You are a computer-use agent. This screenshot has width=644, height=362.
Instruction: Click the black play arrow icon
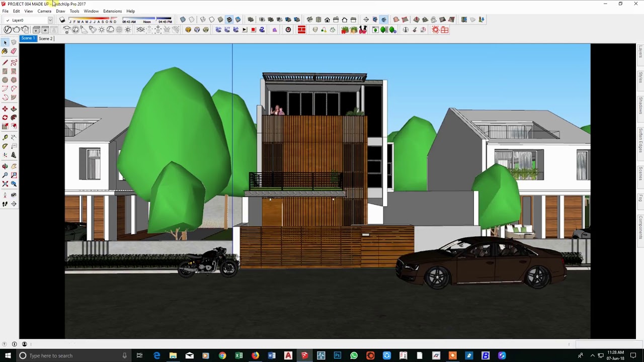tap(245, 30)
